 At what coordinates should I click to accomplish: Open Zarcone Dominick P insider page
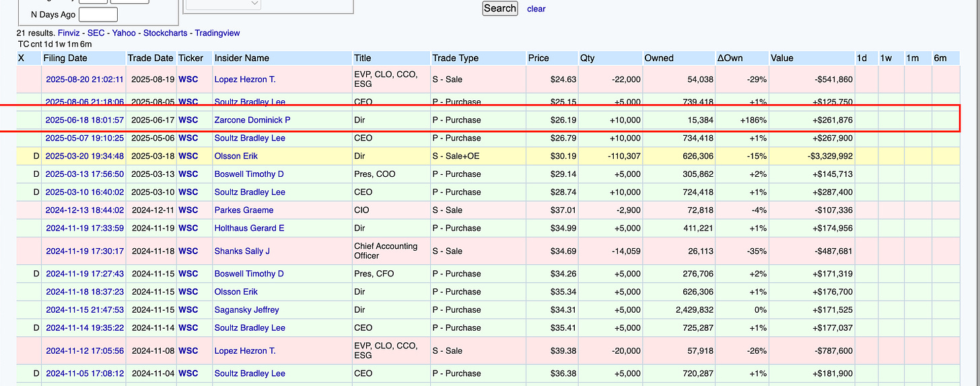coord(252,120)
